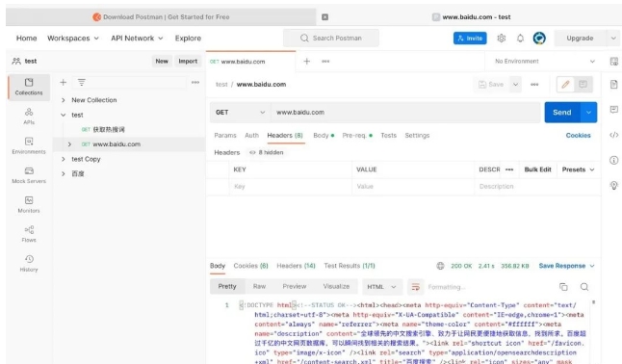Expand the New Collection folder
Screen dimensions: 622x364
point(64,100)
